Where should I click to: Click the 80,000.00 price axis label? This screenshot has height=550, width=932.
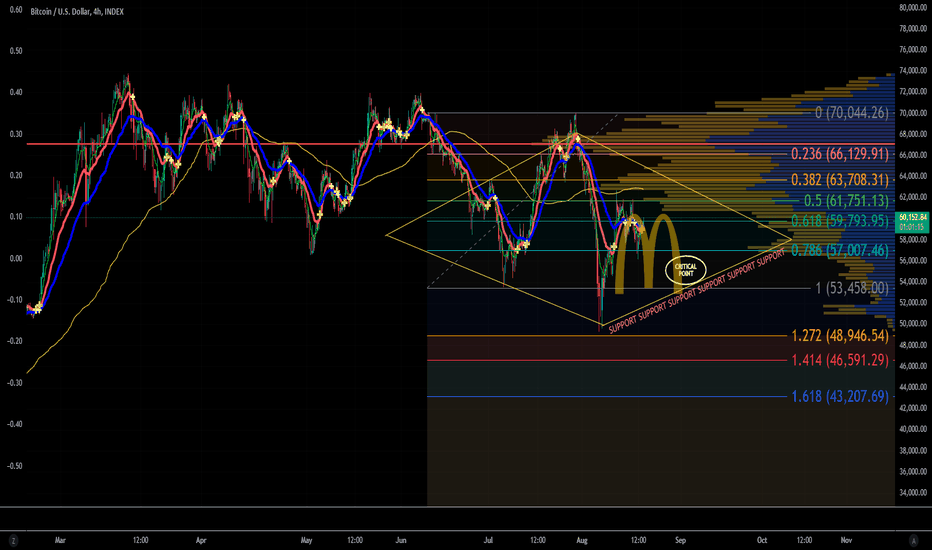click(x=913, y=7)
